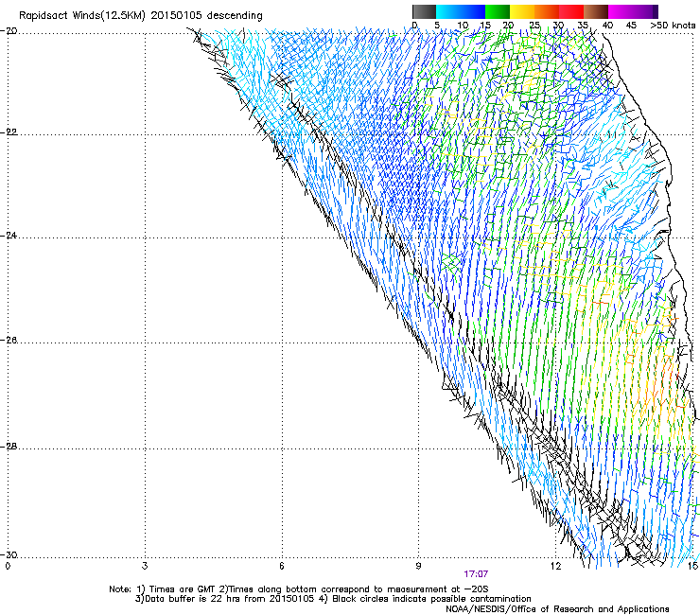Click the title 'Rapidscat Winds(12.5KM) 20150105 descending'
Viewport: 700px width, 615px height.
(141, 16)
